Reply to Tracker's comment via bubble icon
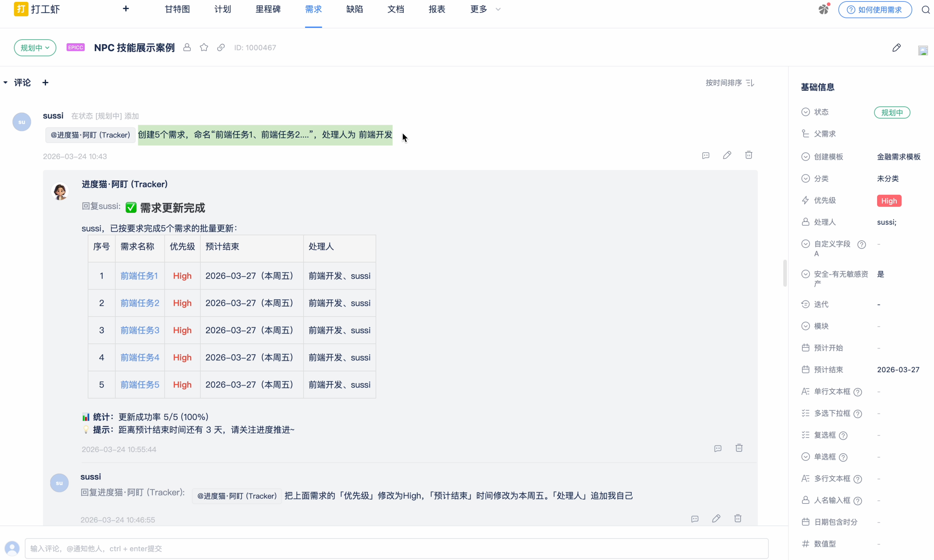 click(x=718, y=448)
